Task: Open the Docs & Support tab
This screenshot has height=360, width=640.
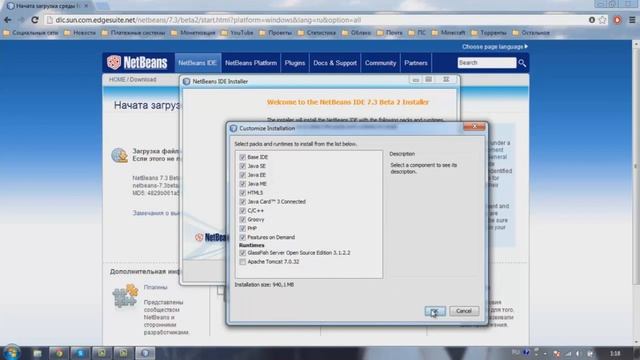Action: (x=335, y=63)
